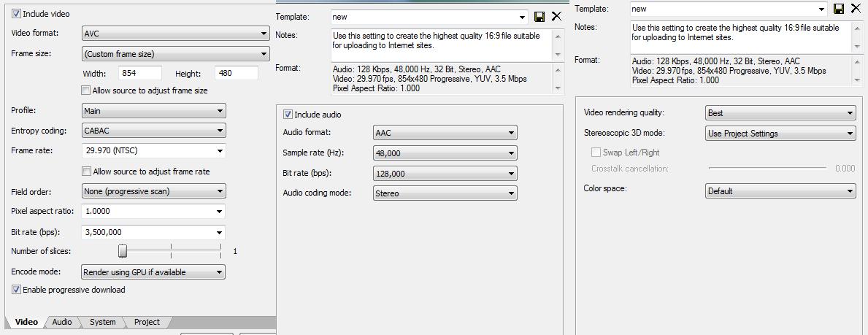
Task: Toggle Include video checkbox
Action: click(16, 13)
